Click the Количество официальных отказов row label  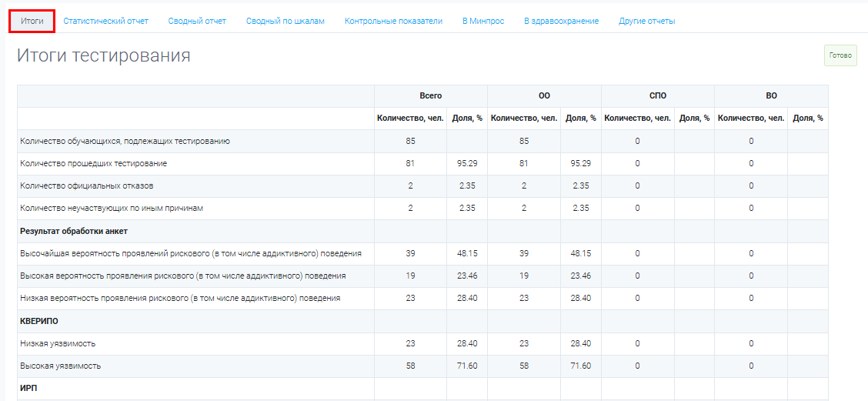point(87,186)
